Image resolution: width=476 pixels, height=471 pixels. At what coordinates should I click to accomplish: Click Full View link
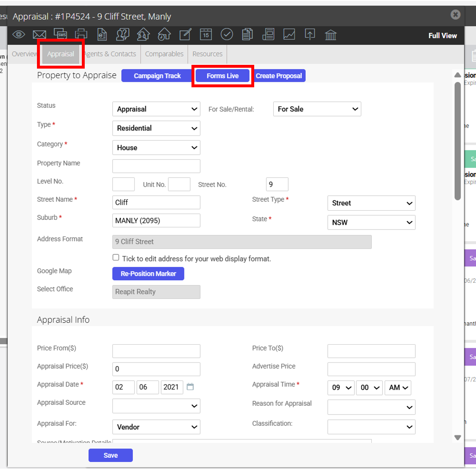442,36
